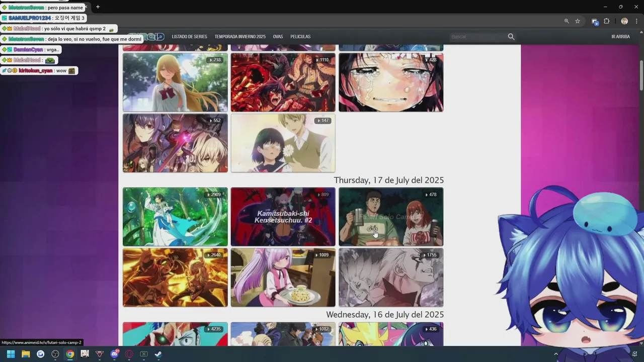The width and height of the screenshot is (644, 362).
Task: Open the crying girl thumbnail with 428 views
Action: coord(391,82)
